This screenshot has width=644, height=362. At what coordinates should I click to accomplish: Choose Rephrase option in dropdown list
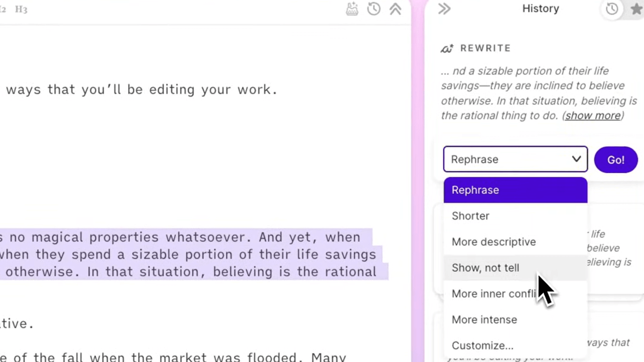tap(515, 190)
